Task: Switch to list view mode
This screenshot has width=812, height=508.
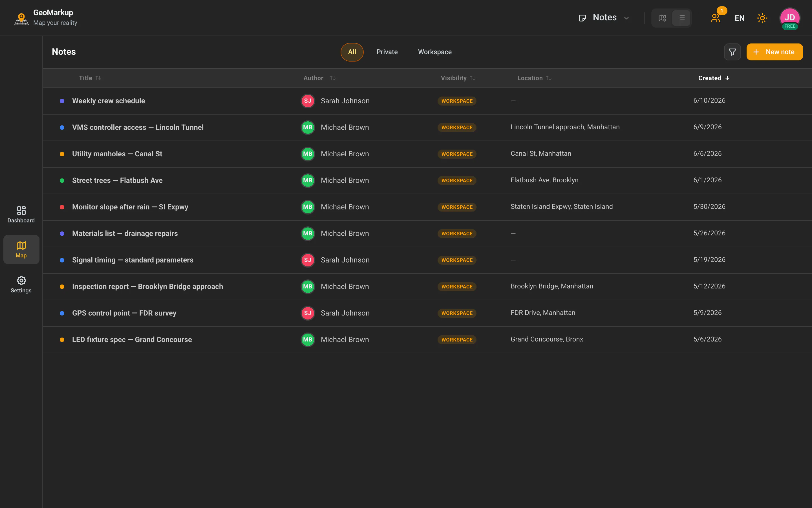Action: pos(681,18)
